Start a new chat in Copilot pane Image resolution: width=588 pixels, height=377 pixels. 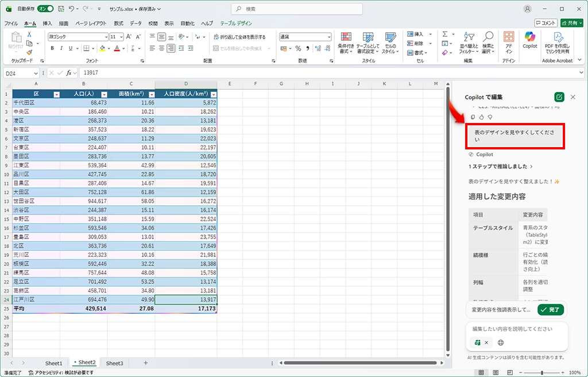point(559,97)
